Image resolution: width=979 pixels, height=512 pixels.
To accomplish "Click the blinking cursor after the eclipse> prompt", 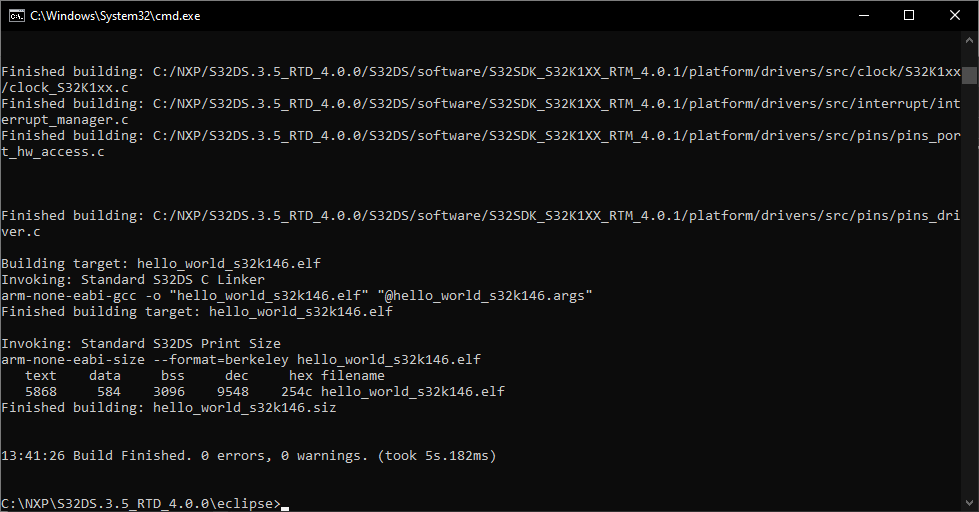I will coord(285,504).
